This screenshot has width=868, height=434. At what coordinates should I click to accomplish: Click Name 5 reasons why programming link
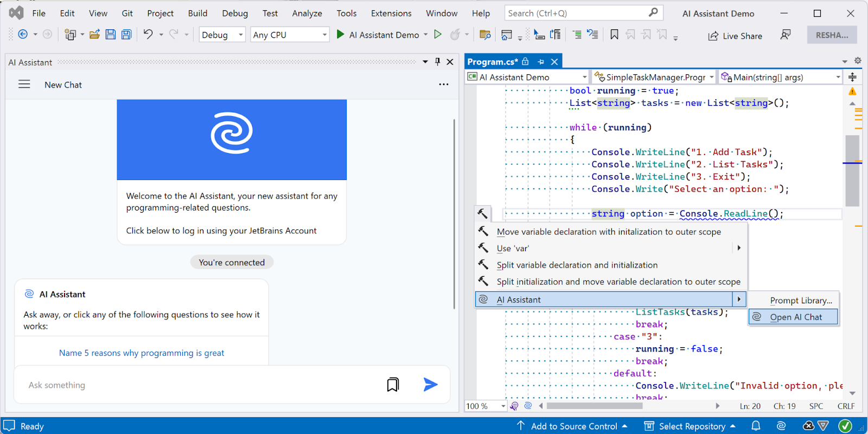tap(142, 353)
